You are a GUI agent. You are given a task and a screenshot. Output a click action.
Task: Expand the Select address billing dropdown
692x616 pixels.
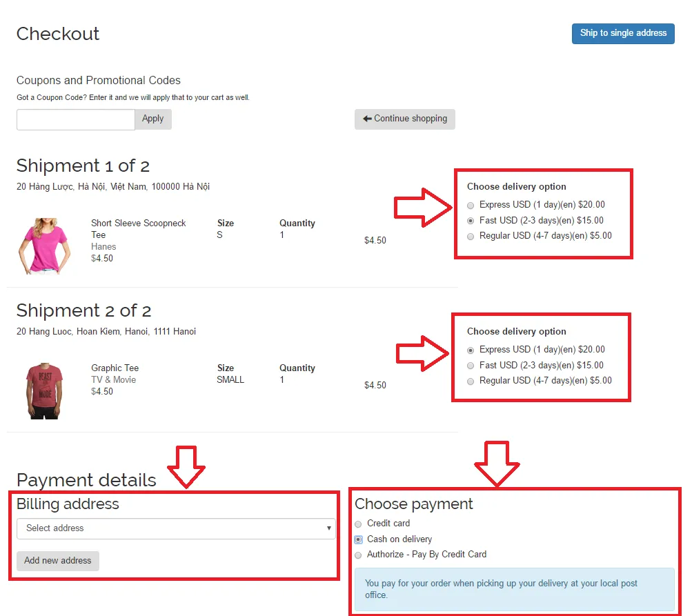176,528
